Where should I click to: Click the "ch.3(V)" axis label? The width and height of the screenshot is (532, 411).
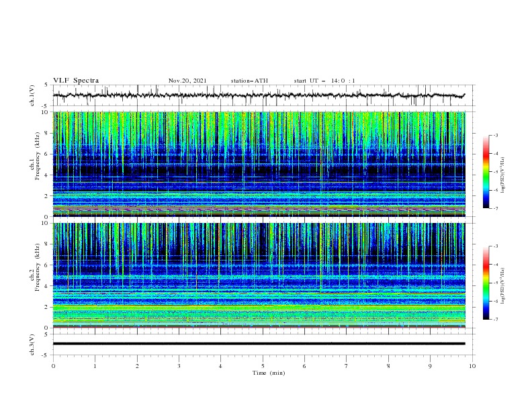32,345
